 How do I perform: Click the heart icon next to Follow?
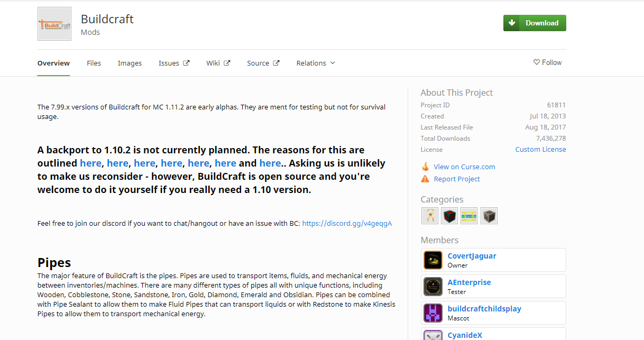[x=536, y=62]
